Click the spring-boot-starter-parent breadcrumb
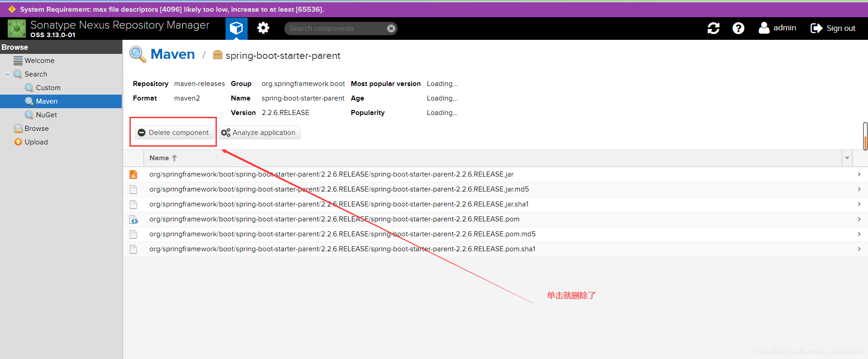 click(x=283, y=56)
